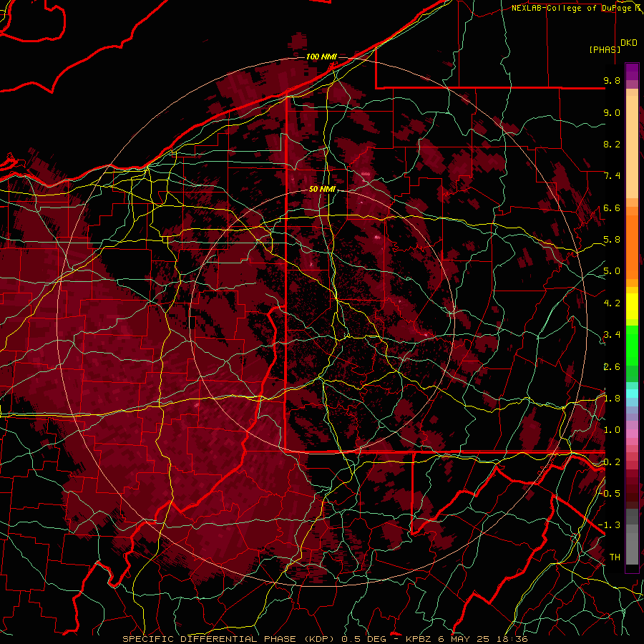The image size is (644, 644).
Task: Click the 5.0 scale value
Action: pyautogui.click(x=612, y=271)
